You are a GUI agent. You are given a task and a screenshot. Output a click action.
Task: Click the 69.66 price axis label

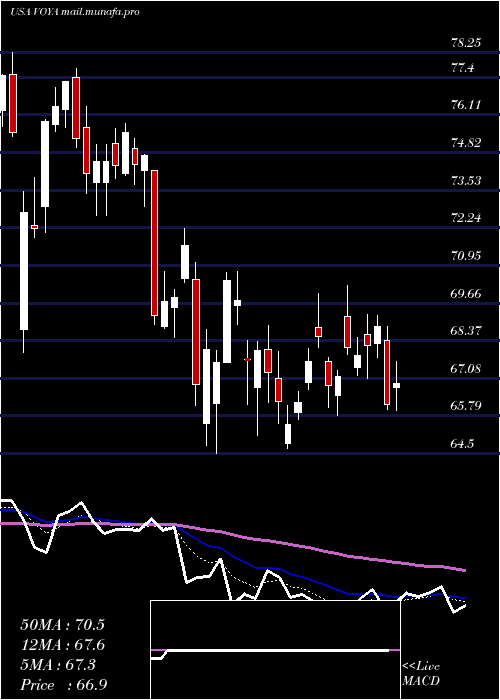pos(466,294)
